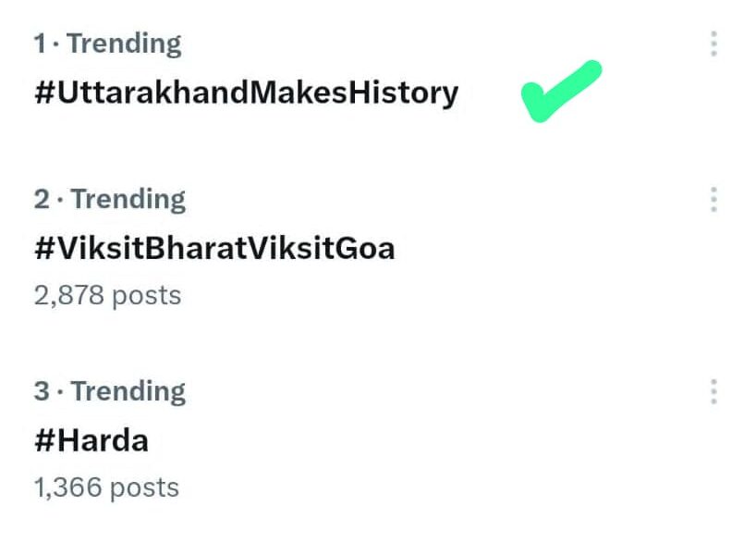
Task: Click the word "posts" after 1,366
Action: point(144,487)
